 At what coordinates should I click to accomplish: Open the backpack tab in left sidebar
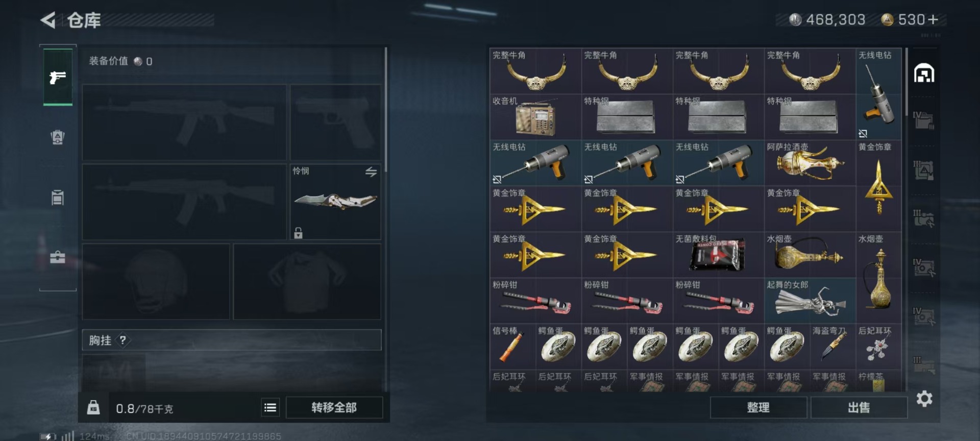(x=58, y=137)
